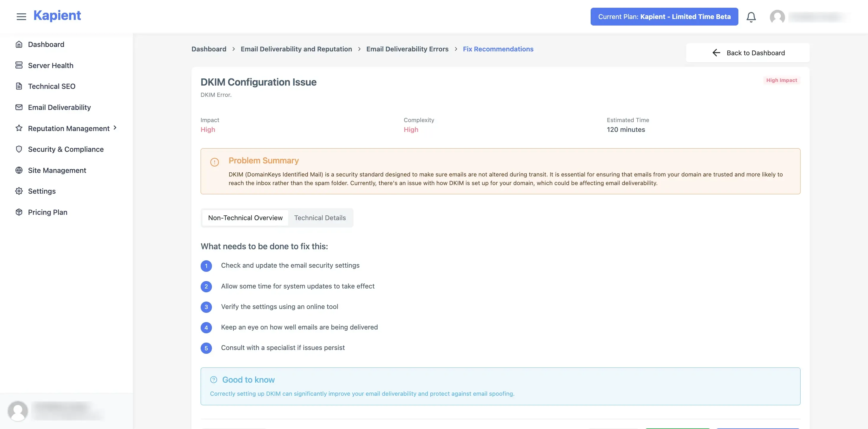Click the top-right user avatar
Screen dimensions: 868x429
coord(777,17)
